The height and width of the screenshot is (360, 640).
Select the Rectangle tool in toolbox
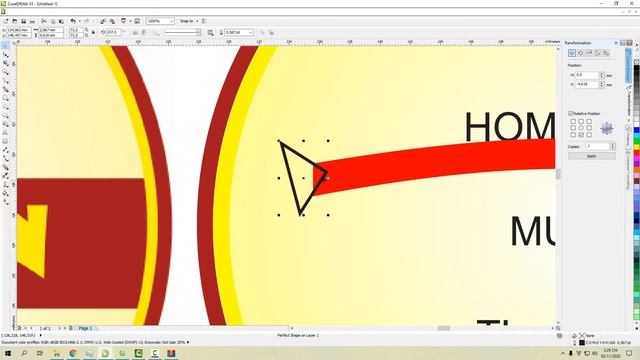pyautogui.click(x=6, y=98)
